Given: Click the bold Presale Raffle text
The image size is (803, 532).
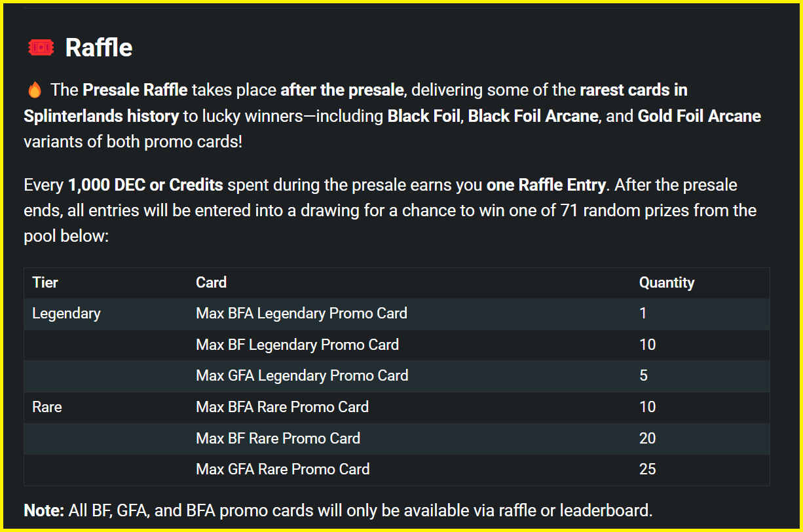Looking at the screenshot, I should 135,89.
